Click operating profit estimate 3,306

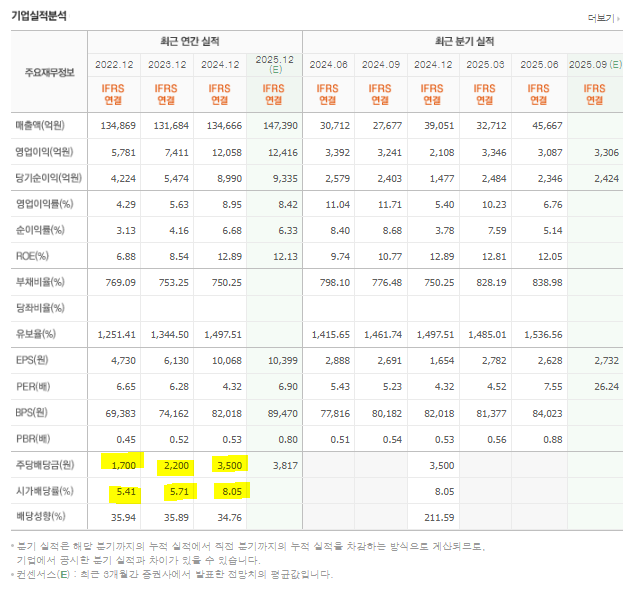[x=607, y=153]
